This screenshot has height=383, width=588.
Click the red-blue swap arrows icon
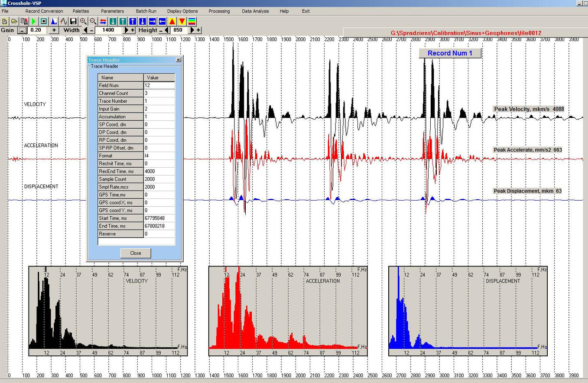103,21
